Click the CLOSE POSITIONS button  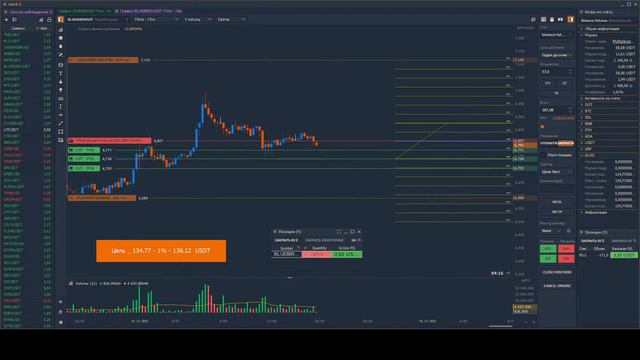coord(557,272)
